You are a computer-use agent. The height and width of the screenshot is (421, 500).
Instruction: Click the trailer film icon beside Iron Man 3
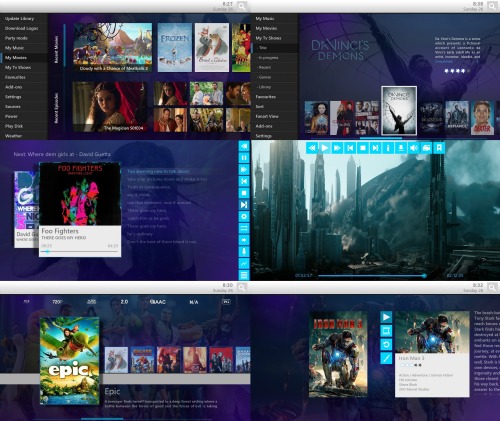click(386, 331)
